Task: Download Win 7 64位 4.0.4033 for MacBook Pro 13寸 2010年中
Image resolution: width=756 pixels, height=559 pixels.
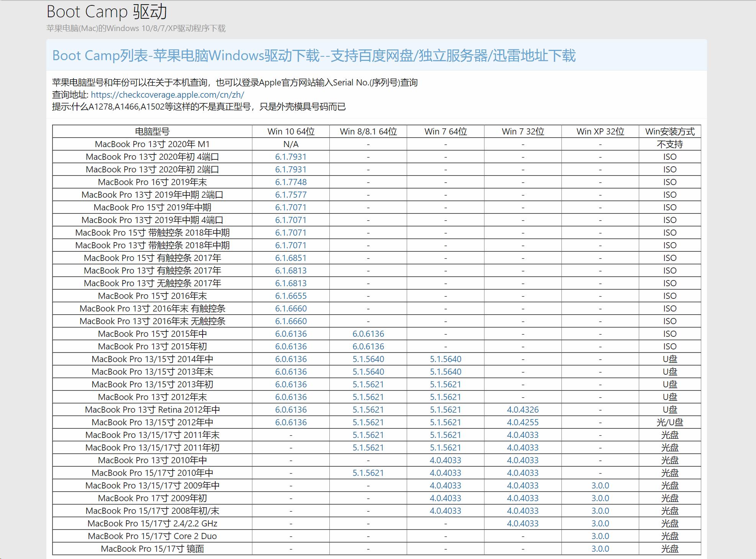Action: (x=445, y=460)
